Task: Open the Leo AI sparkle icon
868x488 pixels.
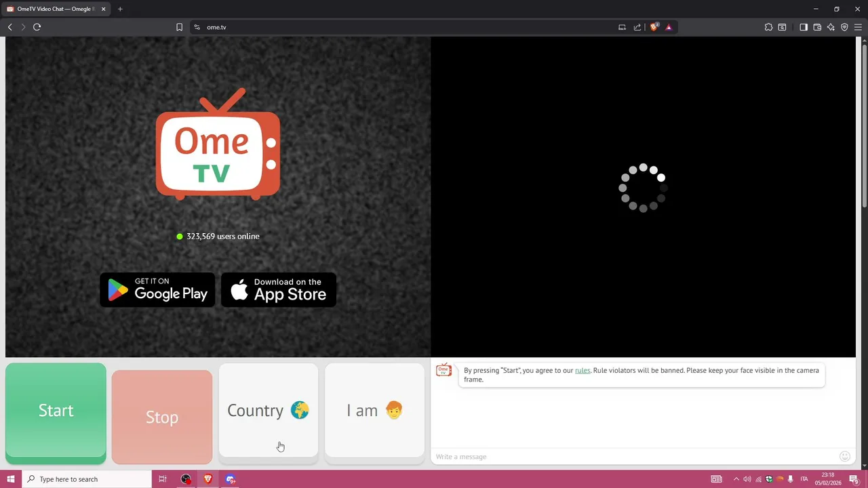Action: (x=831, y=27)
